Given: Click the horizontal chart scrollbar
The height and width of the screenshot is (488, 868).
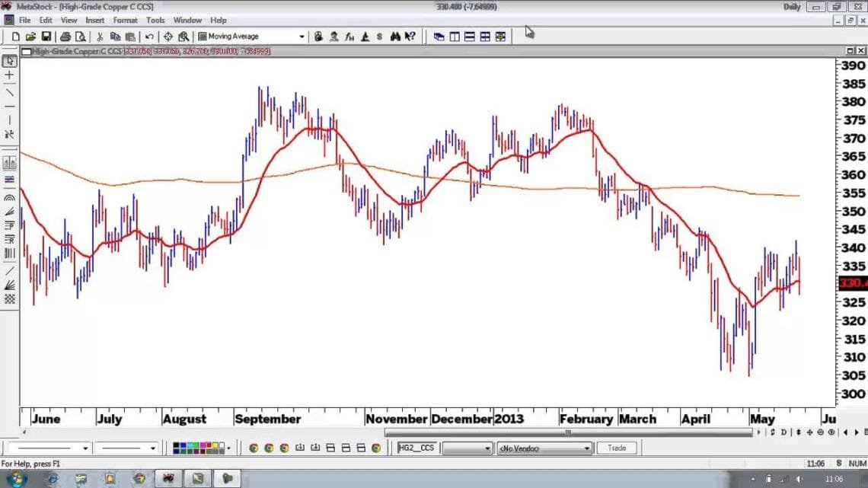Looking at the screenshot, I should click(567, 432).
